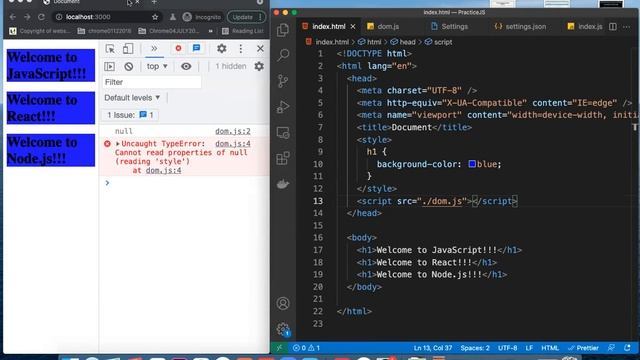This screenshot has height=360, width=640.
Task: Click the Prettier status bar item
Action: [583, 348]
